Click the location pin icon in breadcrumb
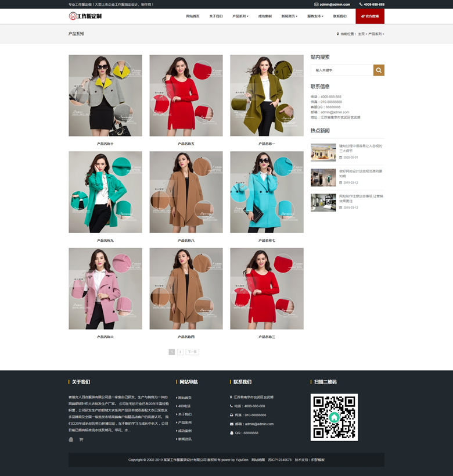This screenshot has height=476, width=453. tap(337, 34)
